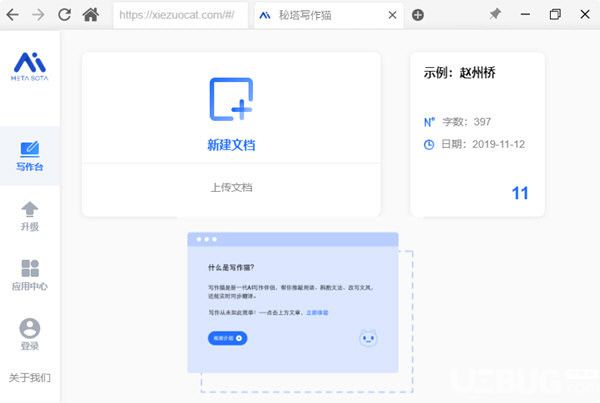
Task: Pin the window with pushpin icon
Action: pos(495,15)
